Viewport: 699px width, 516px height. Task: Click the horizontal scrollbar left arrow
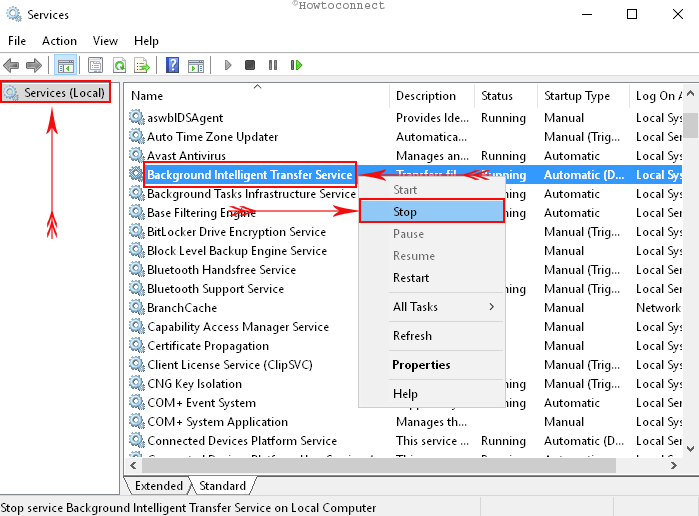(x=133, y=466)
